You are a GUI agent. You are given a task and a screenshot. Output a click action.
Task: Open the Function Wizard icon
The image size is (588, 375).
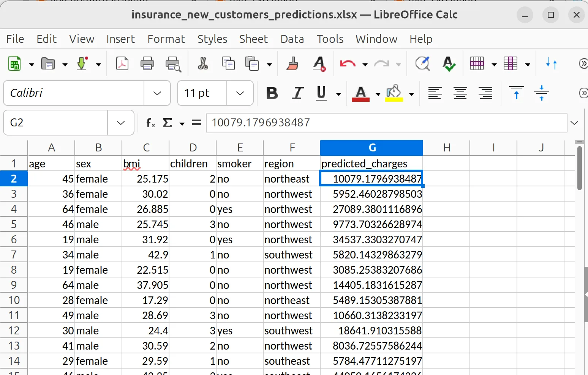(151, 123)
